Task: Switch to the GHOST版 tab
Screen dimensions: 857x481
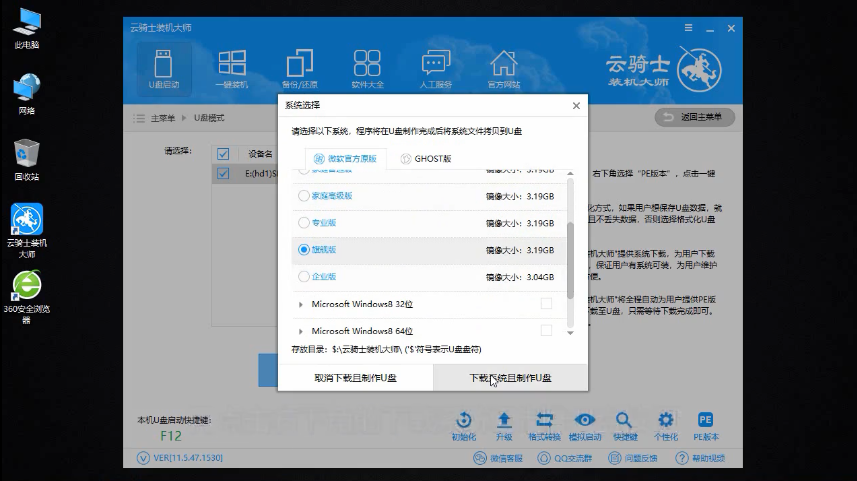Action: click(x=426, y=159)
